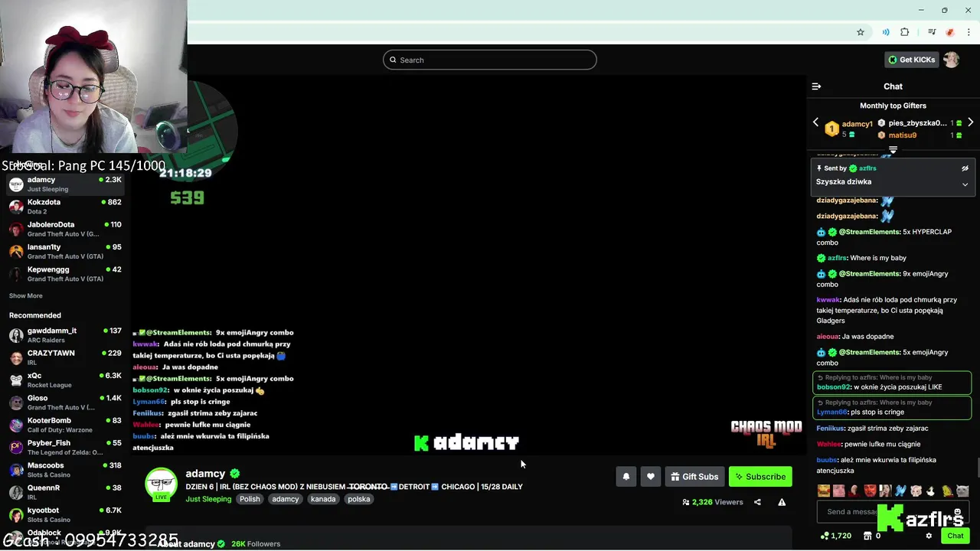Show previous monthly top gifters
Viewport: 980px width, 551px height.
(x=815, y=122)
